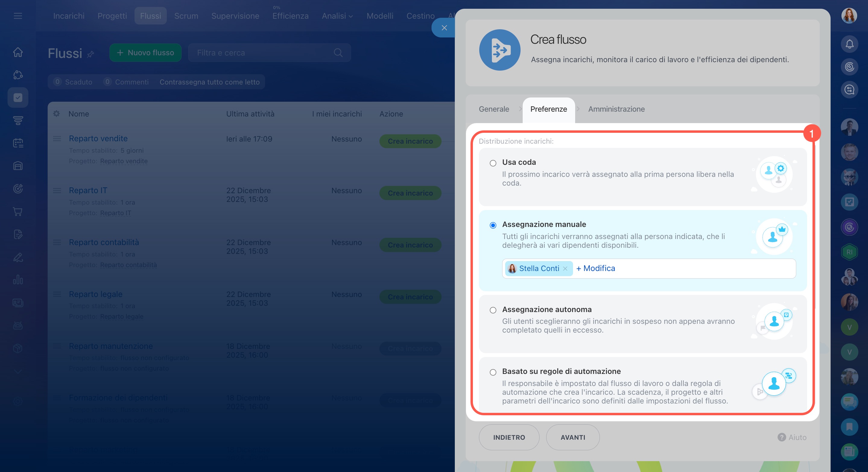Screen dimensions: 868x472
Task: Select Basato su regole di automazione
Action: (x=493, y=372)
